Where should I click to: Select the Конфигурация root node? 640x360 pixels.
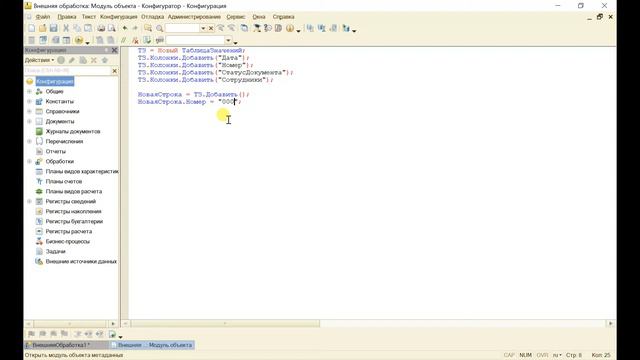click(55, 82)
